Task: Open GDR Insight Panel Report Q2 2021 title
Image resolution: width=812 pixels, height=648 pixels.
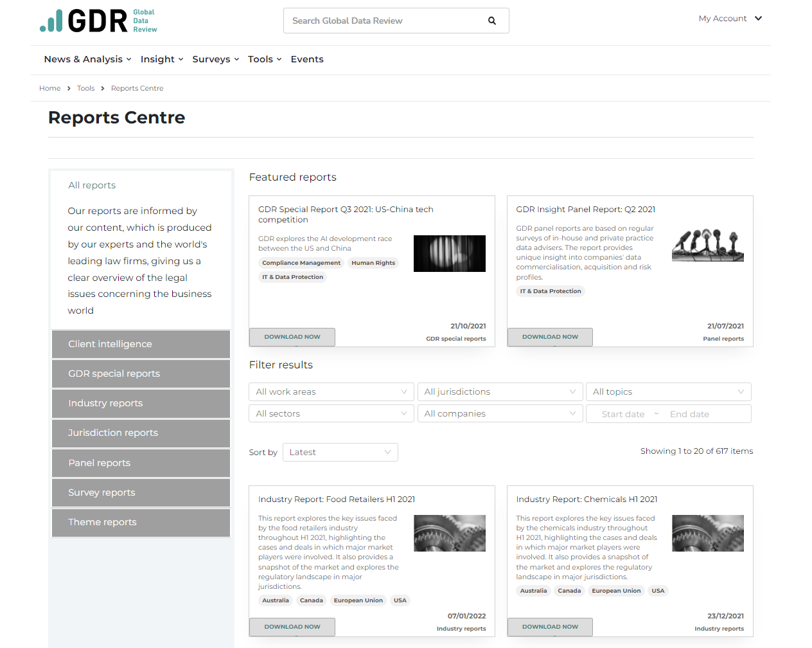Action: (x=586, y=210)
